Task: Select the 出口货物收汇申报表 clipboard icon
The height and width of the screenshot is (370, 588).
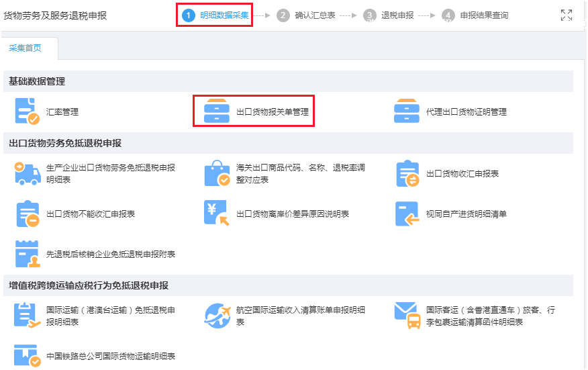Action: tap(407, 173)
